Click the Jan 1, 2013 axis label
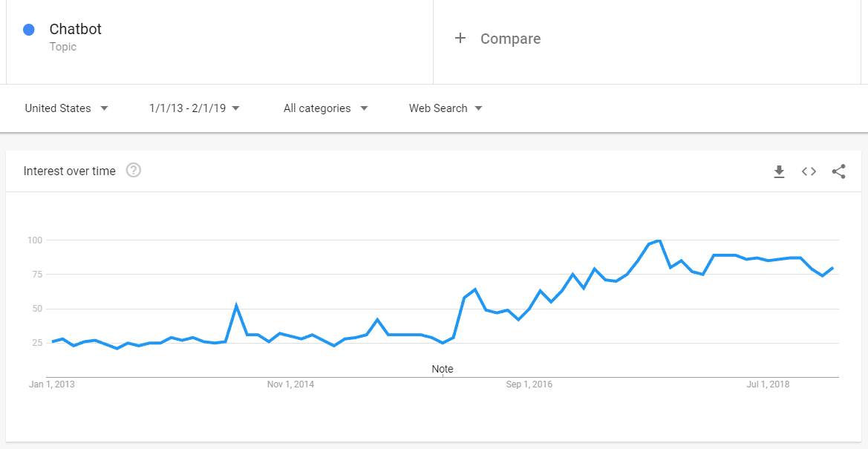Image resolution: width=868 pixels, height=449 pixels. click(52, 384)
